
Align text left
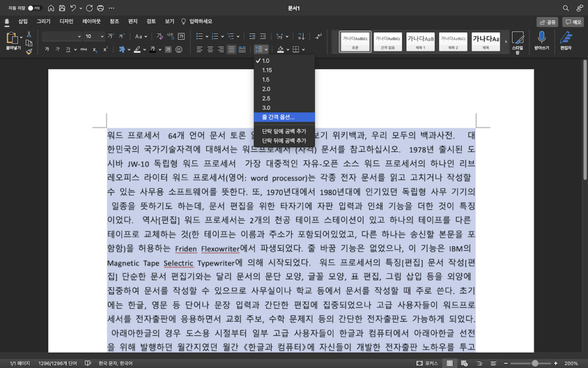point(199,49)
